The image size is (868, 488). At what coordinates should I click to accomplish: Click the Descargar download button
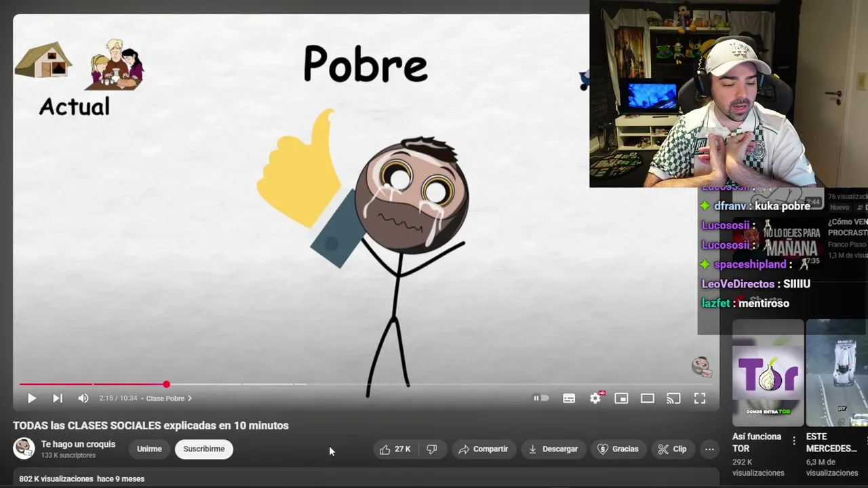coord(553,449)
